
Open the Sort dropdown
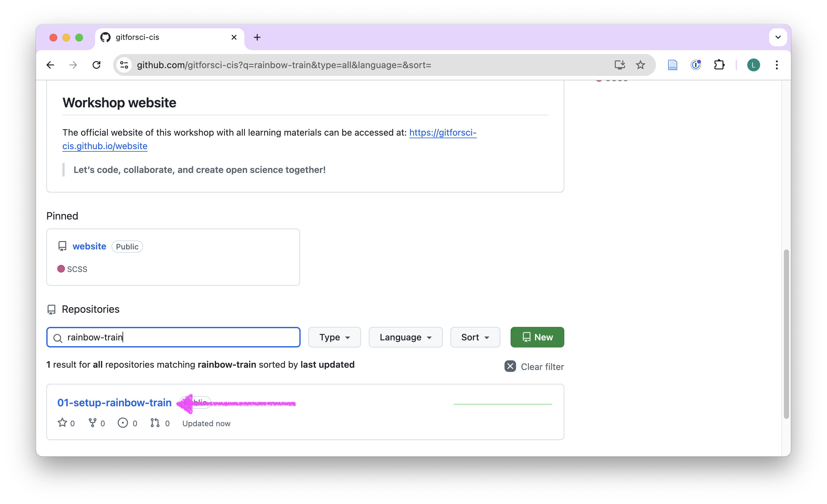(x=475, y=337)
